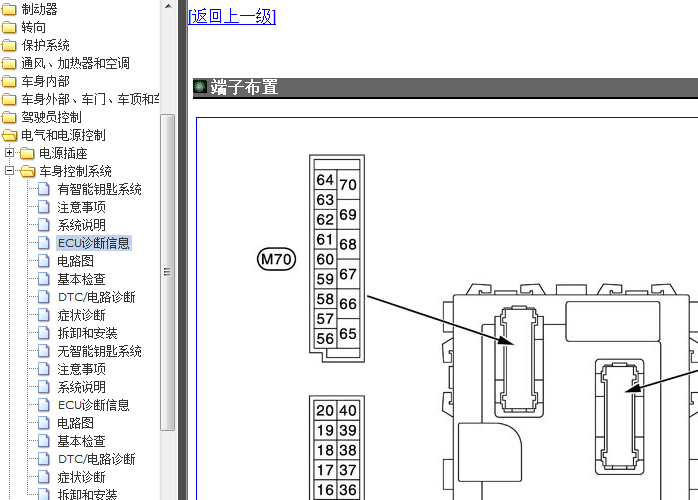Click the 车身内部 folder icon
The height and width of the screenshot is (500, 698).
9,81
